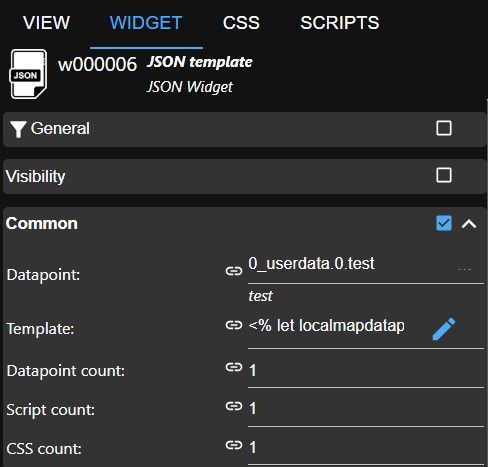Viewport: 488px width, 467px height.
Task: Open the SCRIPTS tab
Action: click(340, 23)
